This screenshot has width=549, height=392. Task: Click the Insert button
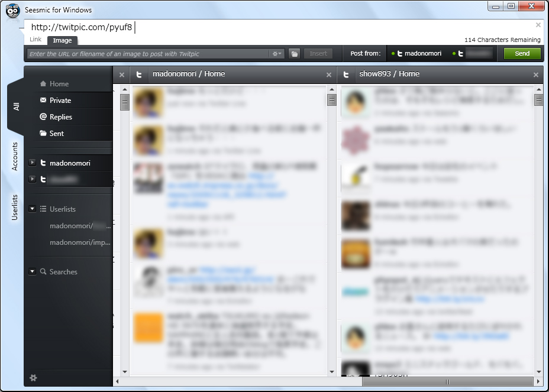pos(318,53)
